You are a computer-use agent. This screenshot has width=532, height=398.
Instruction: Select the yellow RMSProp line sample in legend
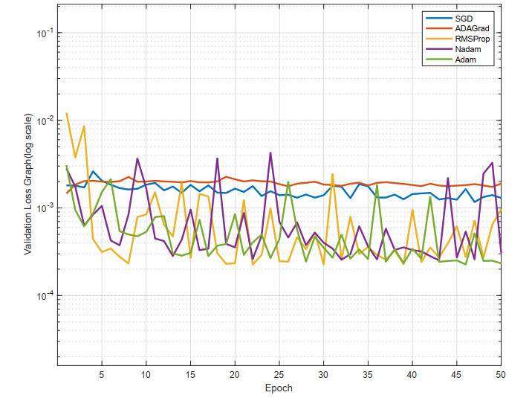coord(435,38)
